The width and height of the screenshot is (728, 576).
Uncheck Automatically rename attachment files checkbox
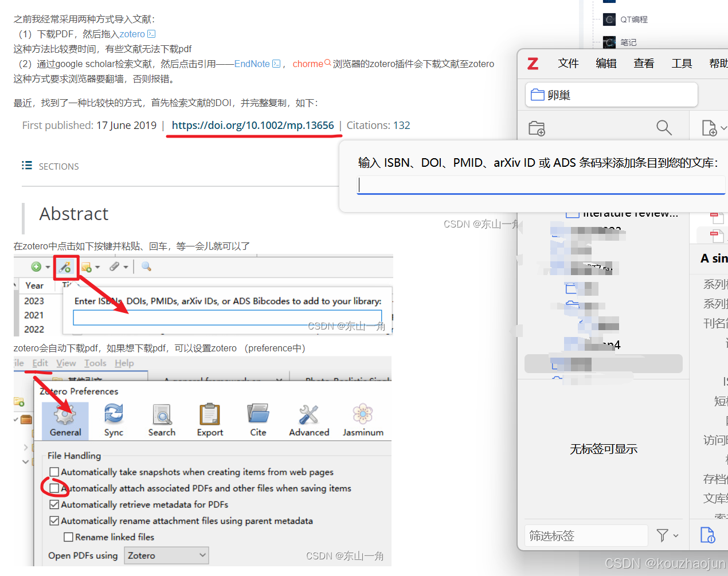54,520
